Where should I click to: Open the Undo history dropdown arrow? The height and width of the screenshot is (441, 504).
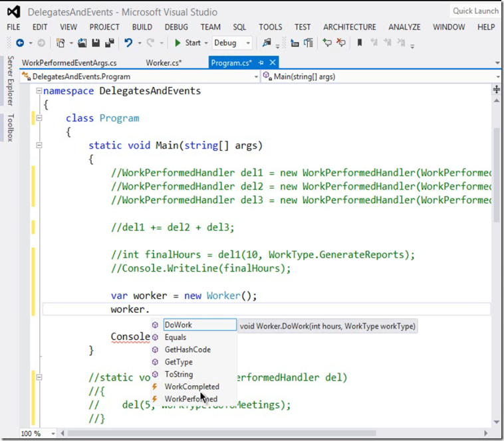(x=140, y=43)
